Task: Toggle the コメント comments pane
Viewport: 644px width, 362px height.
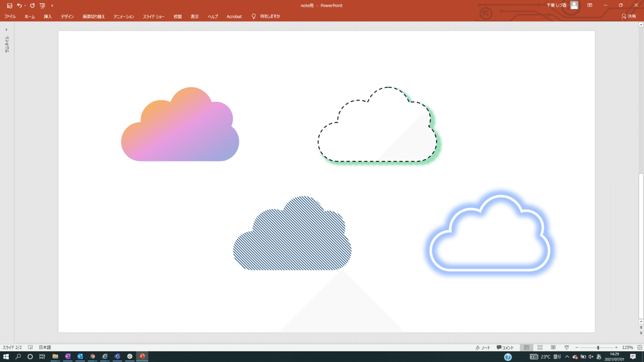Action: point(505,348)
